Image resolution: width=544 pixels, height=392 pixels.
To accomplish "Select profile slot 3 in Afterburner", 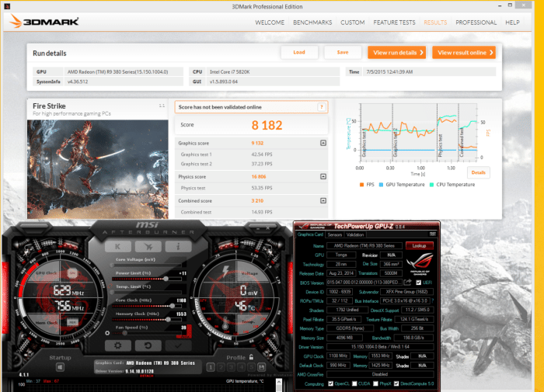I will point(231,367).
